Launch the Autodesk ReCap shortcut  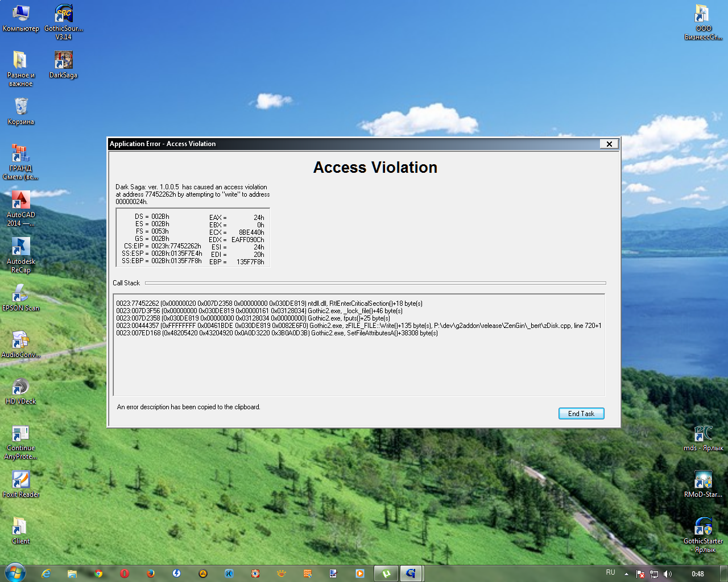20,255
